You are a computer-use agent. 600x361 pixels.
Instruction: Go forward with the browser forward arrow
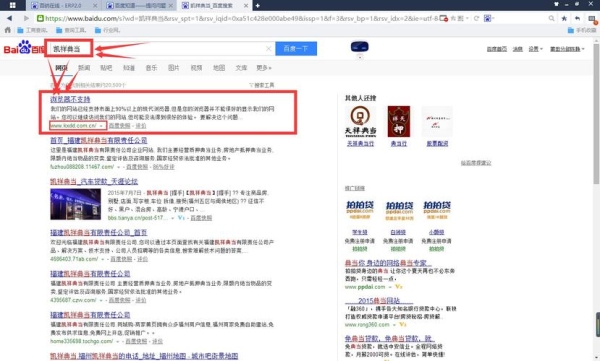[x=26, y=18]
